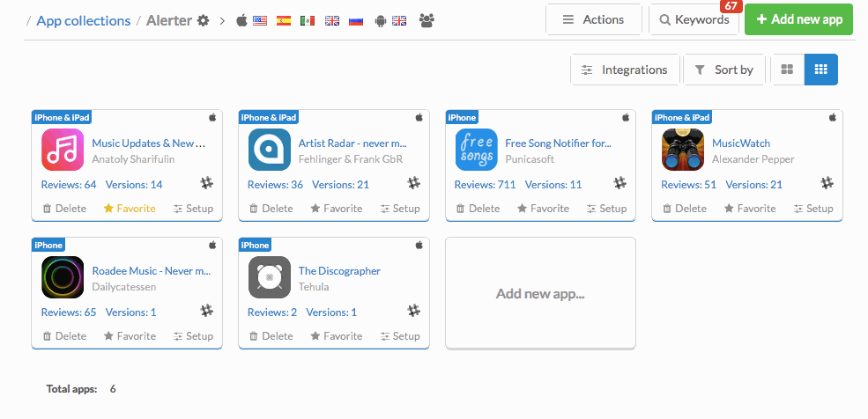Click the Slack icon on Music Updates card
The width and height of the screenshot is (868, 419).
pyautogui.click(x=207, y=183)
